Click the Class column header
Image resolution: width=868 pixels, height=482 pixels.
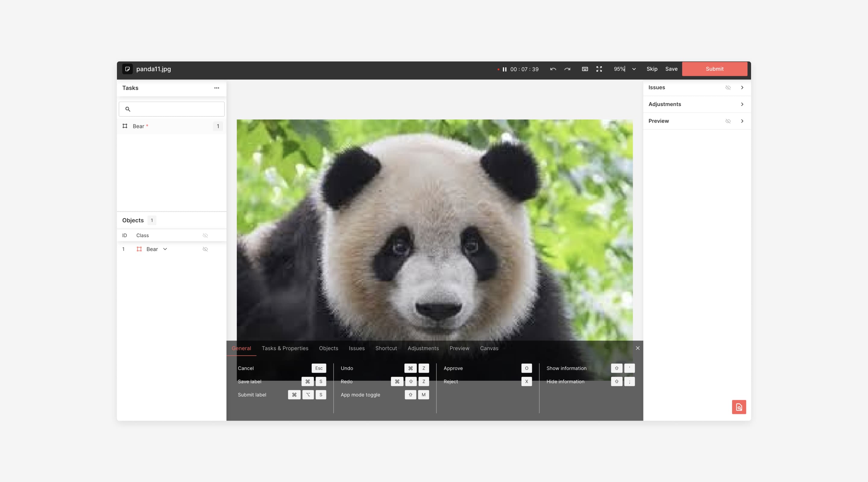coord(143,236)
